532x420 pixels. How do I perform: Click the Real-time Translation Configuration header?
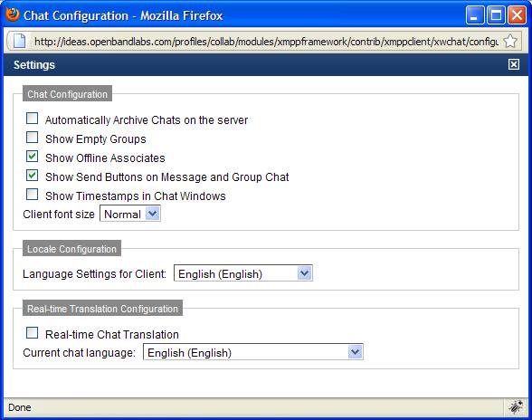102,309
